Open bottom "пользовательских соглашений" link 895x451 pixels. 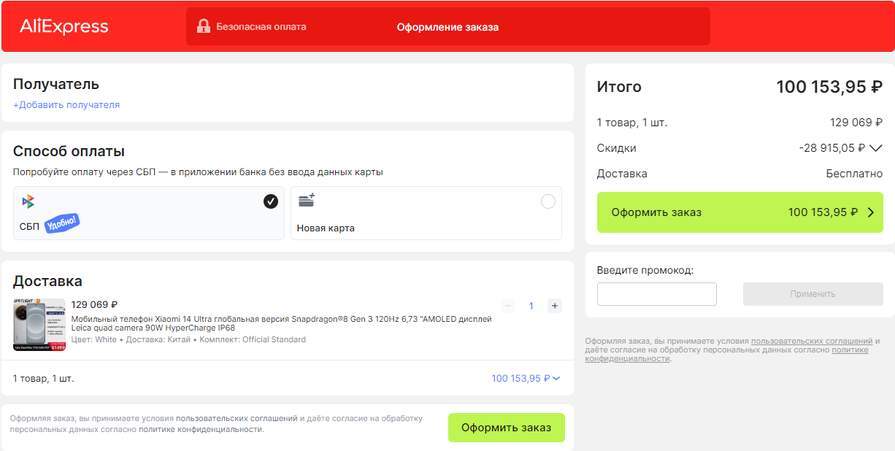[236, 418]
